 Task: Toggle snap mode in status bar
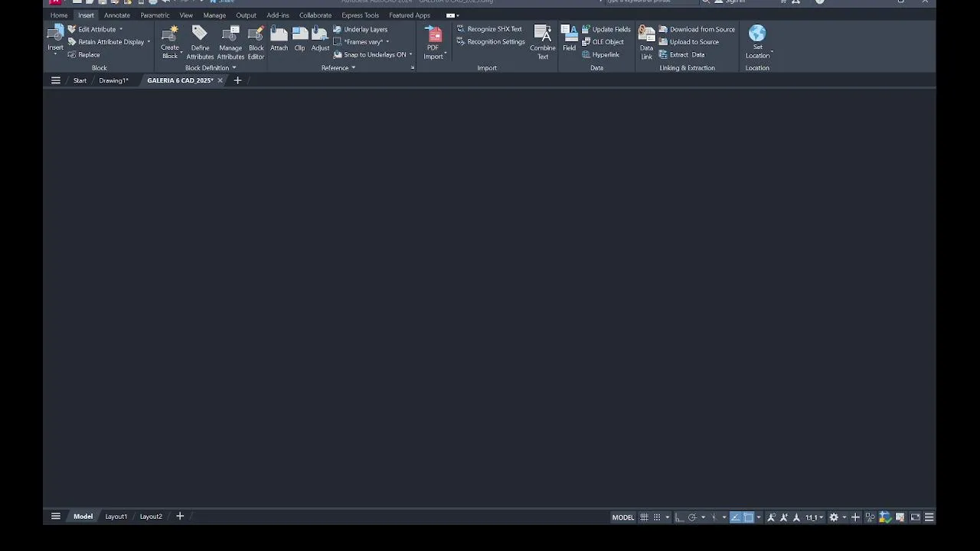tap(657, 517)
